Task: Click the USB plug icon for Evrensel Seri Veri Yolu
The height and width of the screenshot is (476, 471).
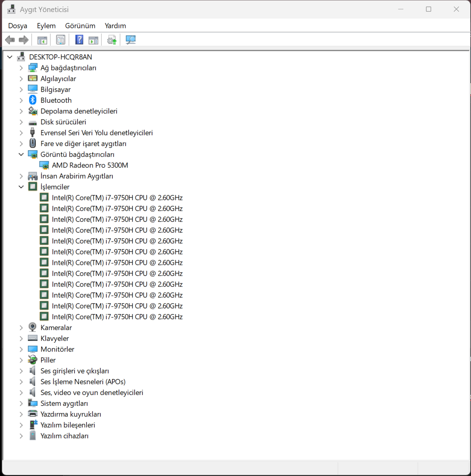Action: [x=33, y=133]
